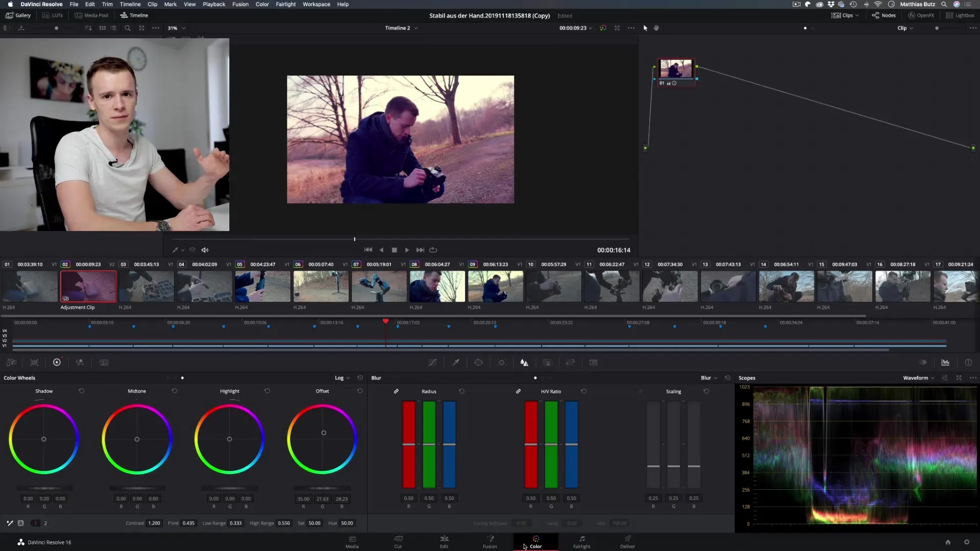Screen dimensions: 980x551
Task: Open the viewer timecode 00:00:09:23 dropdown
Action: coord(576,28)
